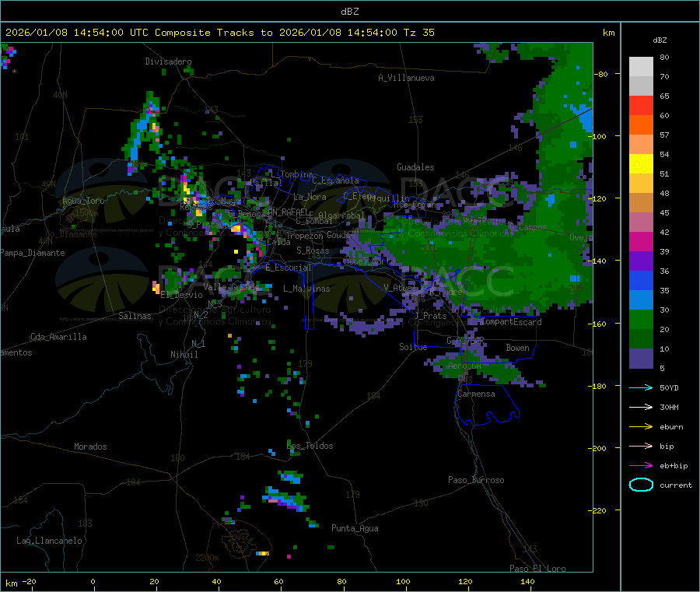Pick the purple 36–39 dBZ swatch
Viewport: 700px width, 592px height.
(641, 261)
